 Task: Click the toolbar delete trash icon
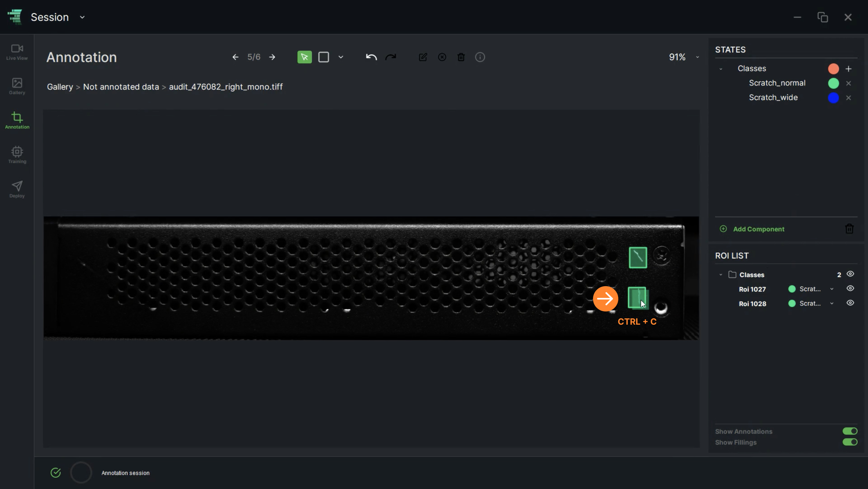pos(461,57)
